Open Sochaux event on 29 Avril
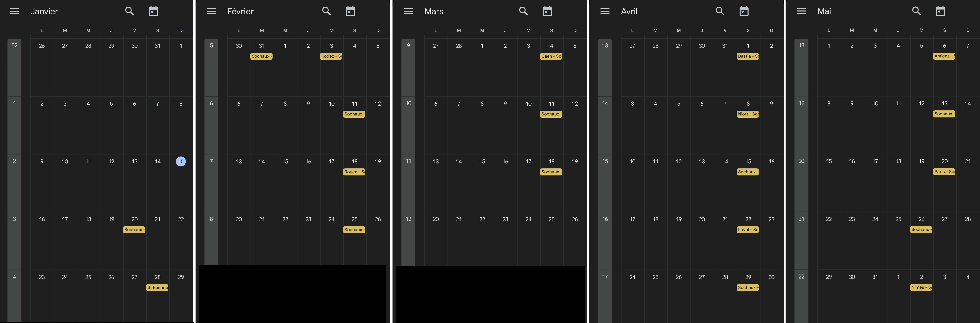This screenshot has width=980, height=323. [748, 287]
